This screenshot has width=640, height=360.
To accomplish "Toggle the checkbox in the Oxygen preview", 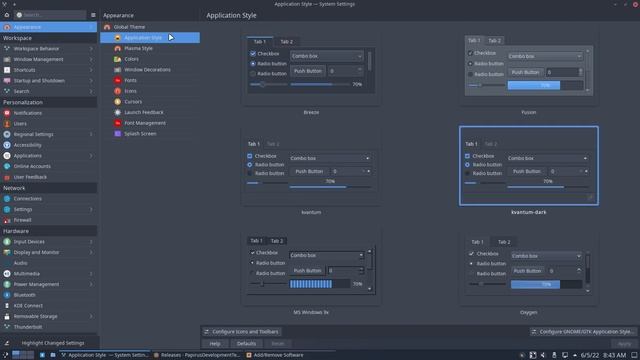I will [471, 253].
